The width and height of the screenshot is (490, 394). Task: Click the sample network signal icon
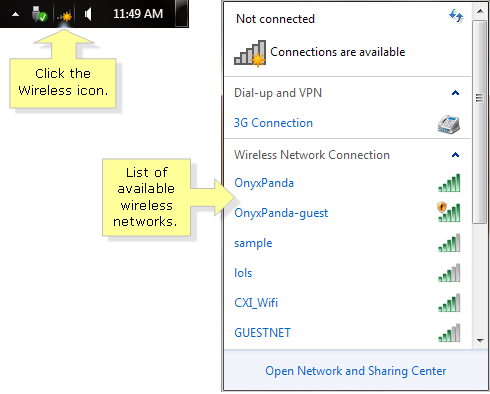pos(449,243)
